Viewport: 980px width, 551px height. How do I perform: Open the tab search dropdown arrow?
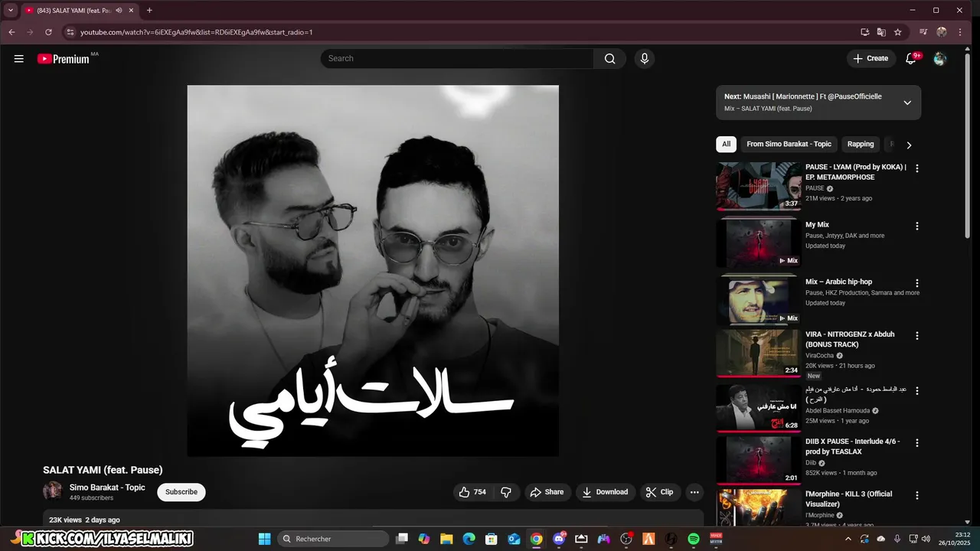pyautogui.click(x=11, y=11)
